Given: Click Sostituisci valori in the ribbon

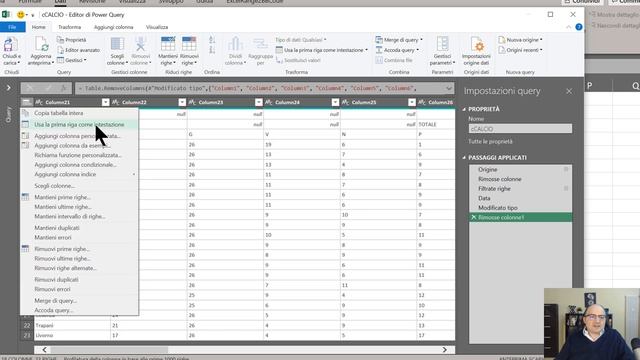Looking at the screenshot, I should click(x=298, y=60).
